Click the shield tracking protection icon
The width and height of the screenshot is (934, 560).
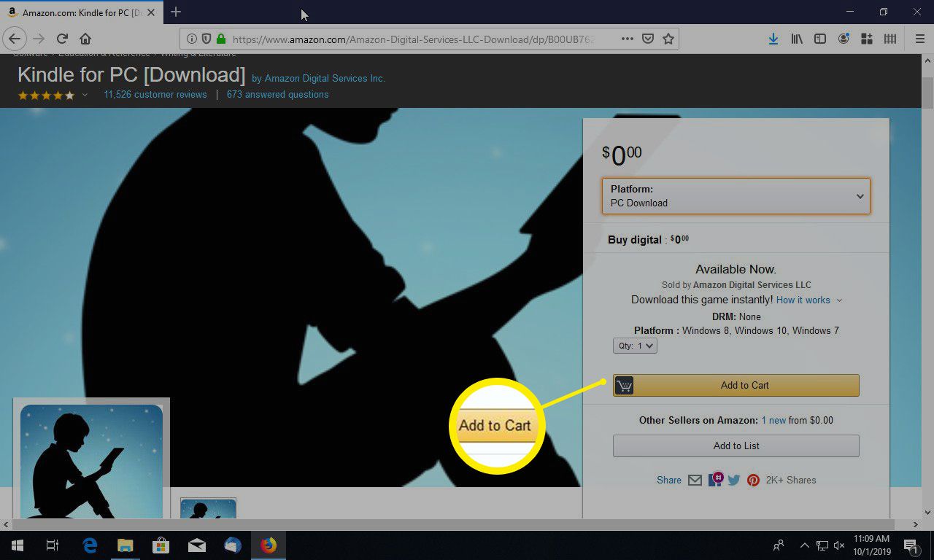207,39
